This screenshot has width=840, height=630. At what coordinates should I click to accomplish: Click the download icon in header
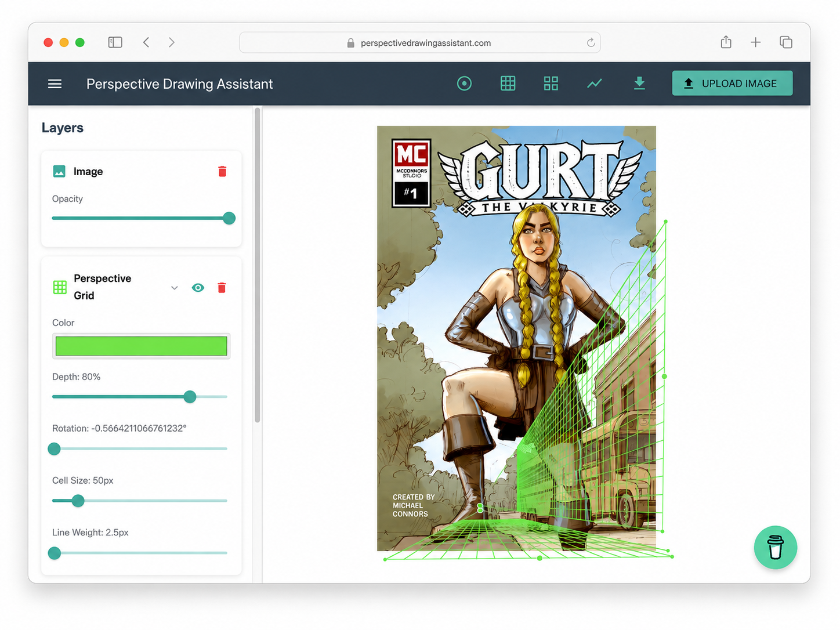(639, 84)
